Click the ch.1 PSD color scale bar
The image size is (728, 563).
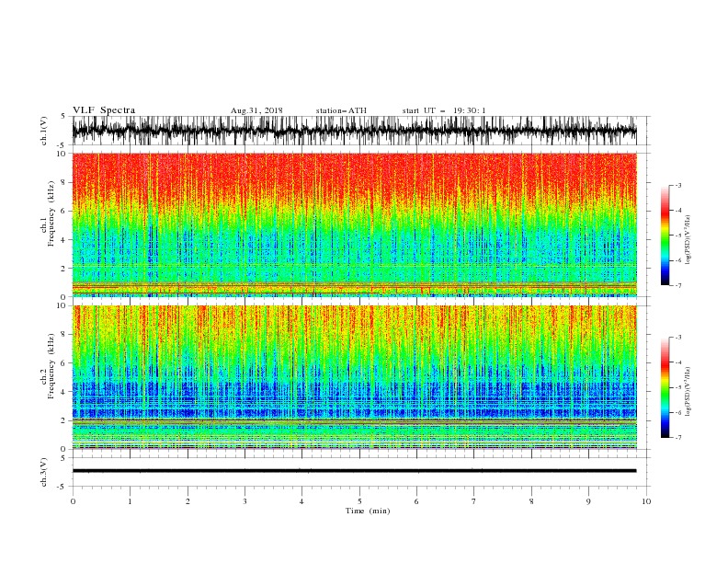point(665,236)
